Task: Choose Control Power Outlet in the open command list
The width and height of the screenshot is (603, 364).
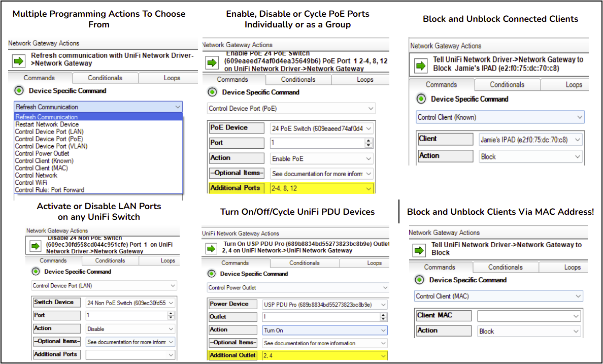Action: [98, 153]
